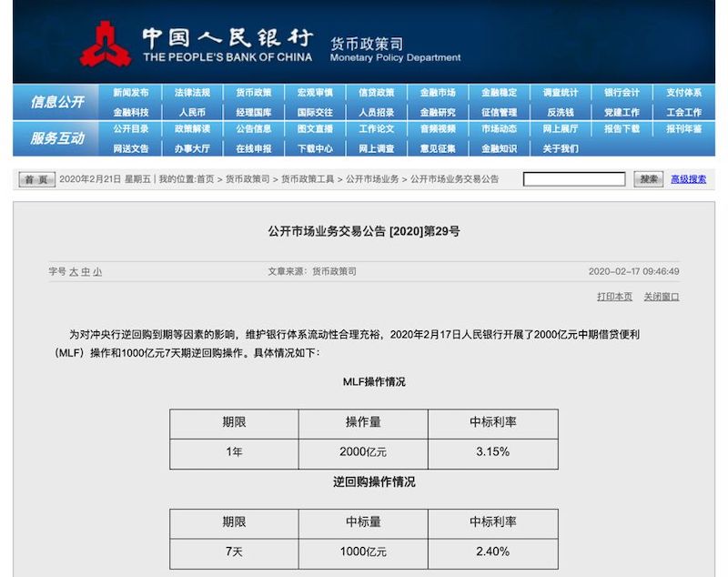Click the 搜索 search button
This screenshot has width=728, height=577.
click(648, 180)
